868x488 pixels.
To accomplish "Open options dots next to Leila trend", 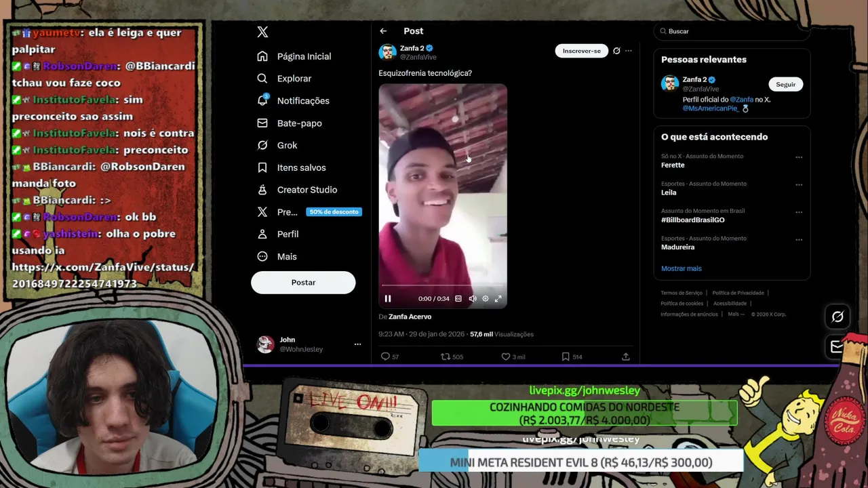I will click(x=799, y=184).
